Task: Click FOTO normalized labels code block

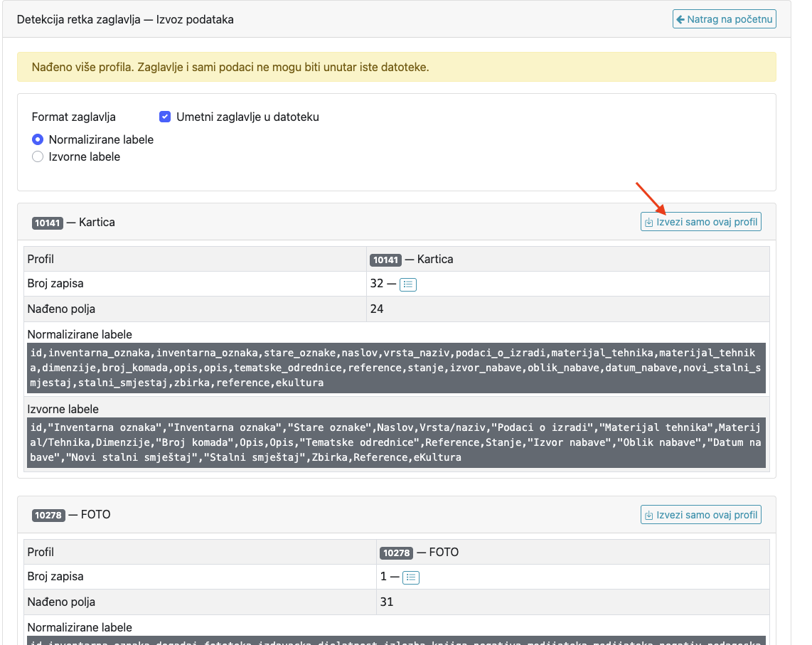Action: click(x=396, y=640)
